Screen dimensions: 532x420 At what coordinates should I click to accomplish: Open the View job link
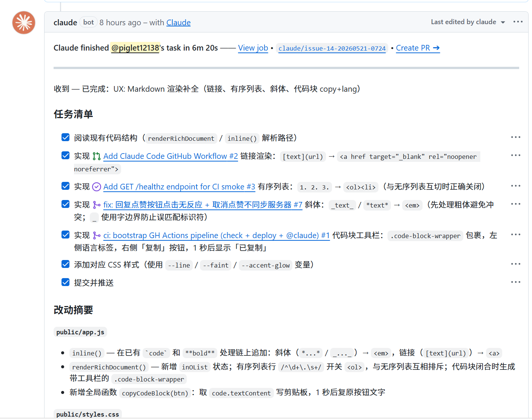[x=253, y=48]
